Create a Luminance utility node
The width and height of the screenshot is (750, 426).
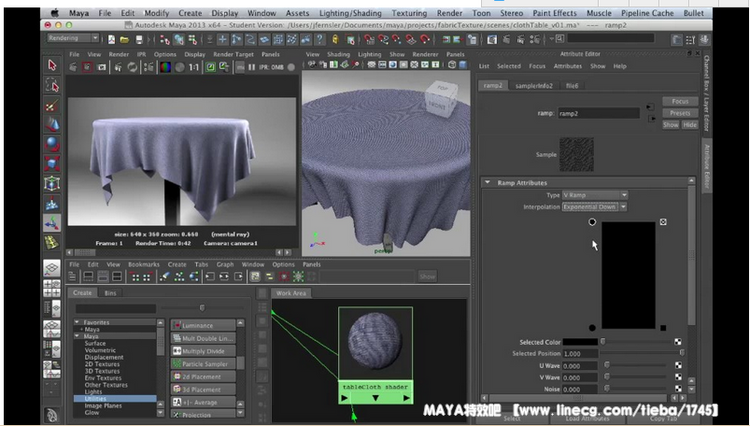click(x=203, y=325)
